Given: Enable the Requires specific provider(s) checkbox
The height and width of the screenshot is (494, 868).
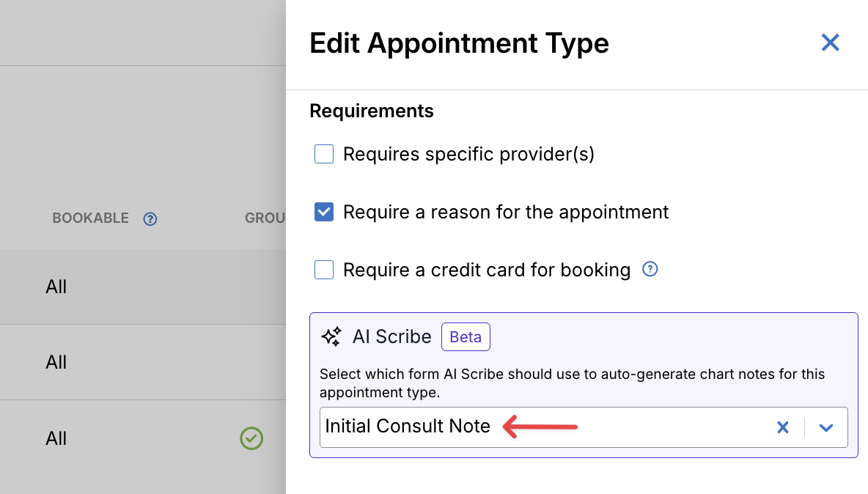Looking at the screenshot, I should pos(324,154).
